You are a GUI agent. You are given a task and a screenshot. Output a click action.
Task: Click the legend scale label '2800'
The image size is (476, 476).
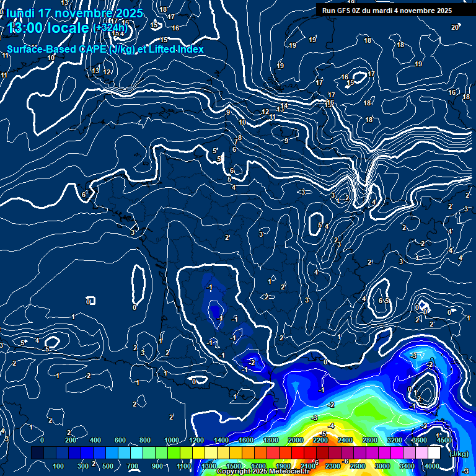pyautogui.click(x=370, y=440)
